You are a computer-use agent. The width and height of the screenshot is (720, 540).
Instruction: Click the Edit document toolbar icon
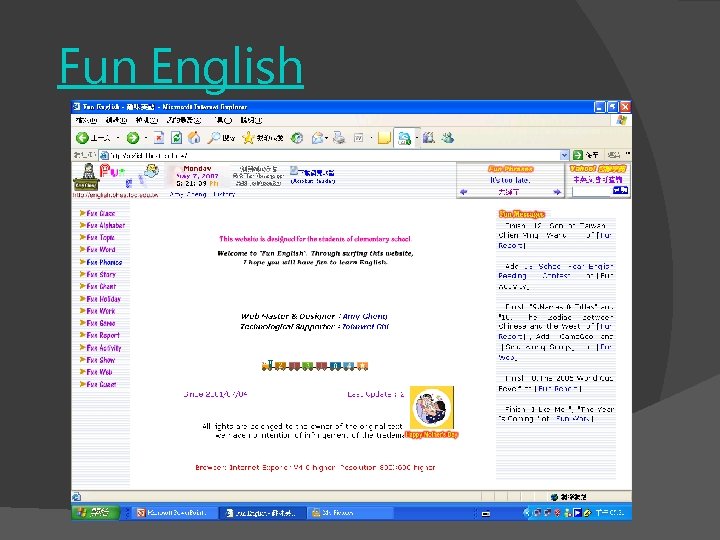[x=359, y=138]
